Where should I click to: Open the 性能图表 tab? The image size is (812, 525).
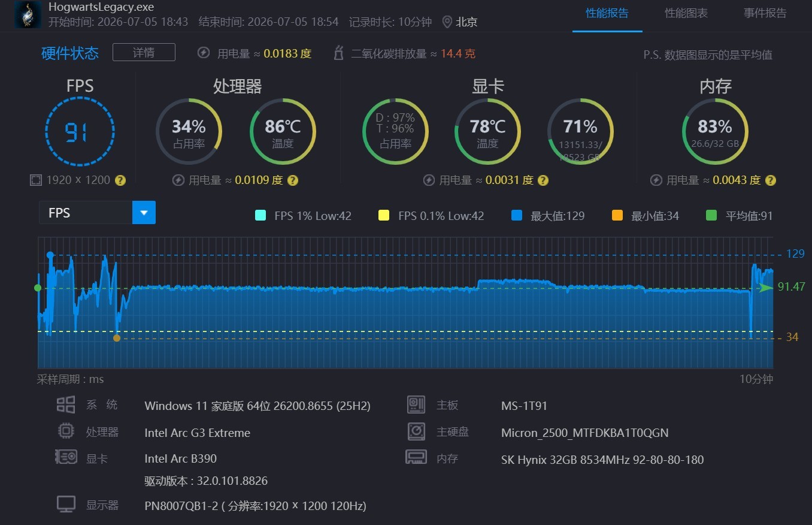[x=686, y=13]
